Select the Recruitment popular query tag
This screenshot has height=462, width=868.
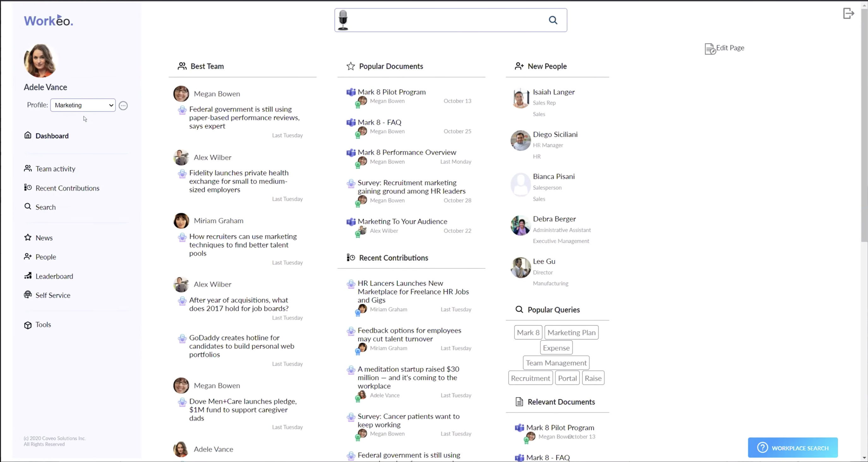pos(530,378)
